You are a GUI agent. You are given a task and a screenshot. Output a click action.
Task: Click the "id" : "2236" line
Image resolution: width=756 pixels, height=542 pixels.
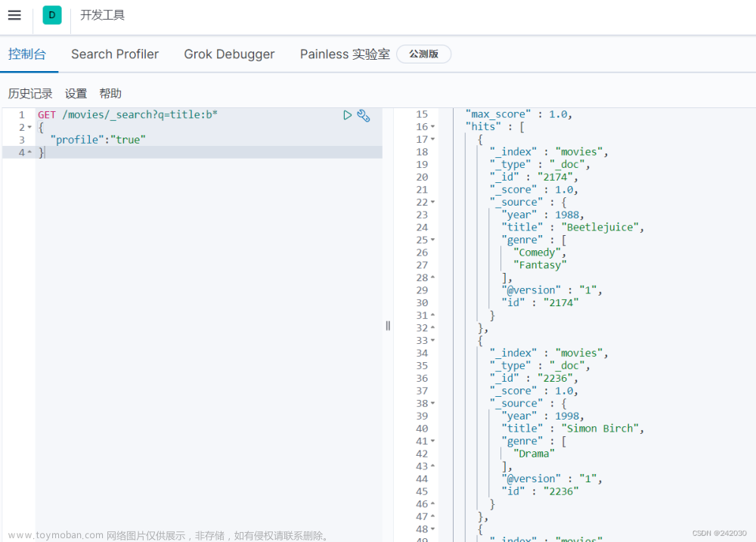[x=540, y=491]
